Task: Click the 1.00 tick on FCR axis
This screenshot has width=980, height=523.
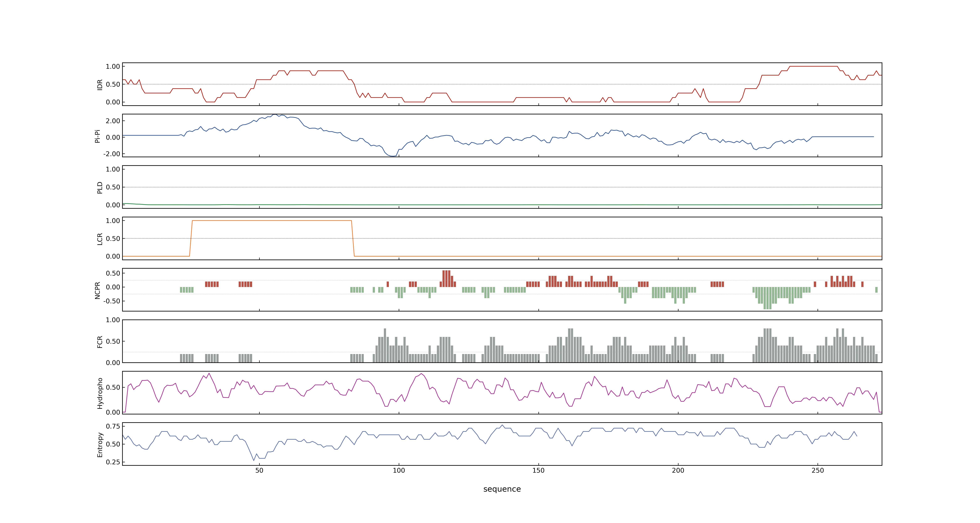Action: point(113,320)
